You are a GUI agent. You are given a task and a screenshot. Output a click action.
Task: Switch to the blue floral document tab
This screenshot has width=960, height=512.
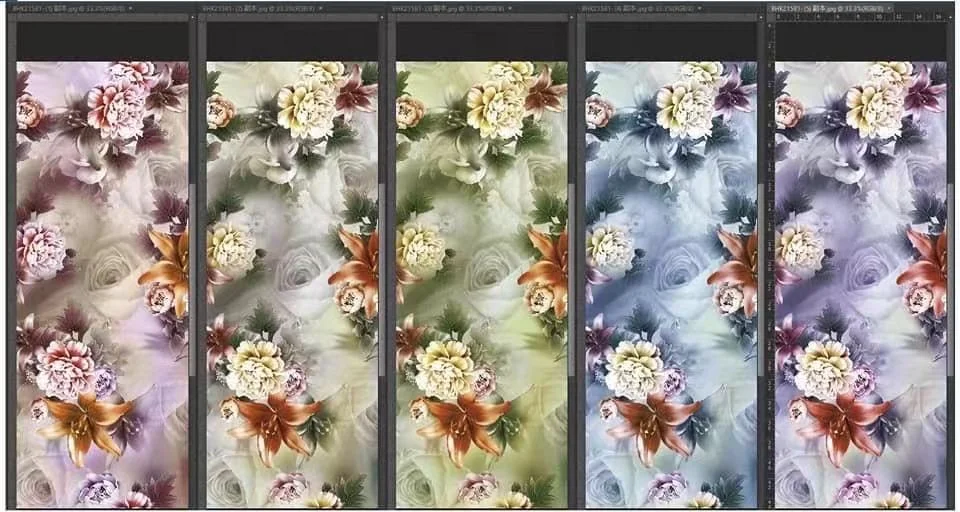coord(641,9)
